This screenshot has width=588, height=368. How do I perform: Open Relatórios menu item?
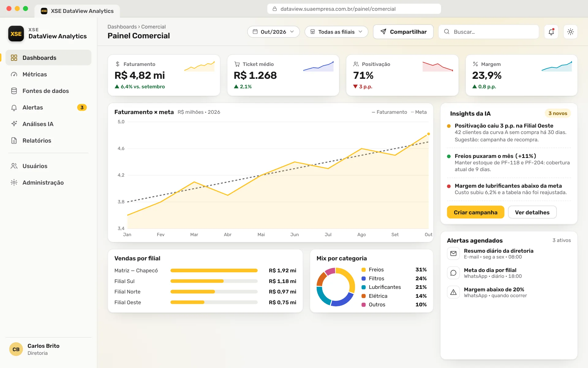[x=48, y=140]
